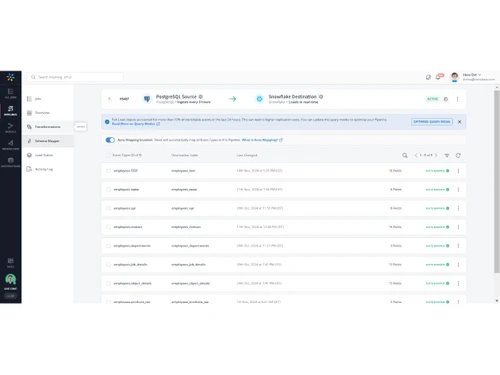Collapse the pipeline side menu arrow tab
Screen dimensions: 500x375
[x=80, y=127]
